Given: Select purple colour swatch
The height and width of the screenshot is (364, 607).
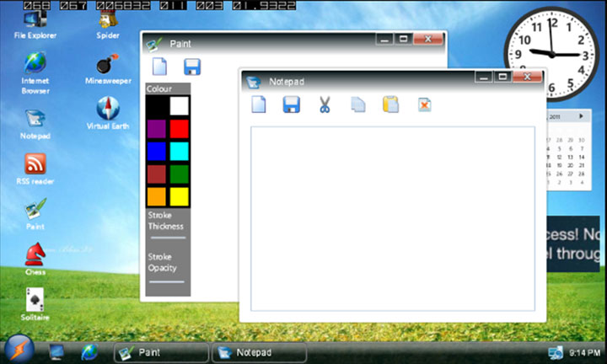Looking at the screenshot, I should [x=157, y=129].
